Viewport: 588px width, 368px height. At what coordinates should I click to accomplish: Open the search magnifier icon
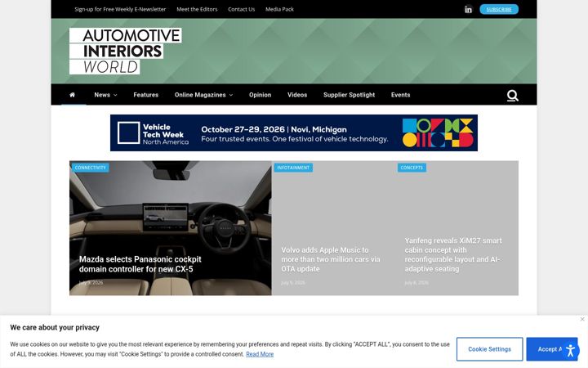(x=512, y=96)
